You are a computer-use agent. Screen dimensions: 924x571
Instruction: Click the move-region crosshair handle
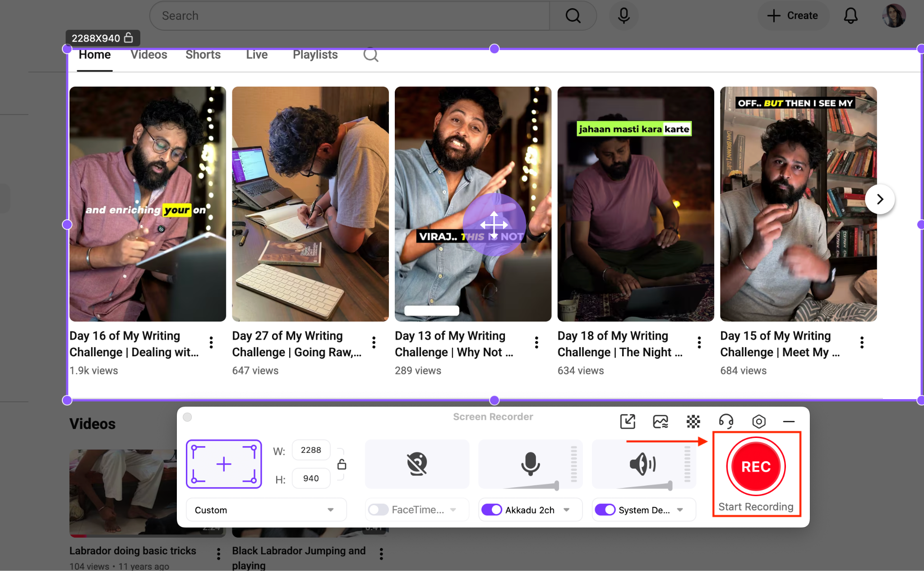[x=494, y=225]
